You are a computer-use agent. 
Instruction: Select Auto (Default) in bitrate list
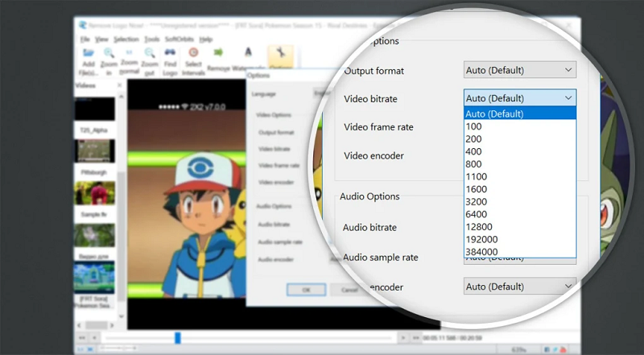click(520, 114)
